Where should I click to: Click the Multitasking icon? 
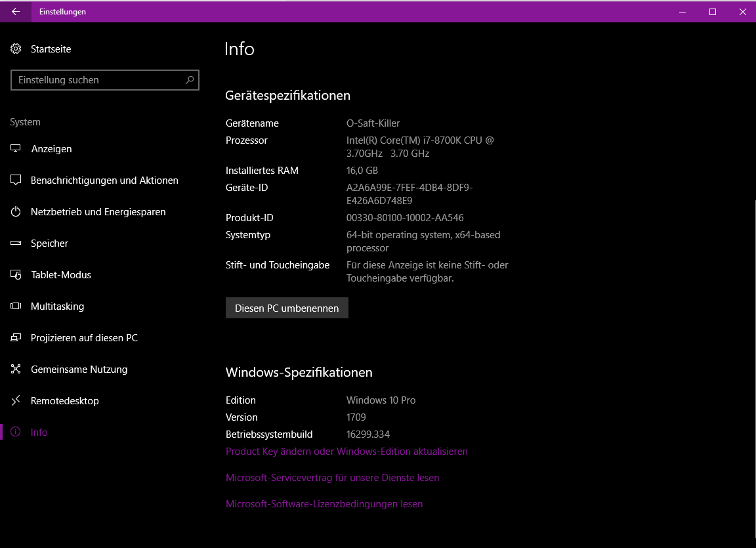coord(16,306)
